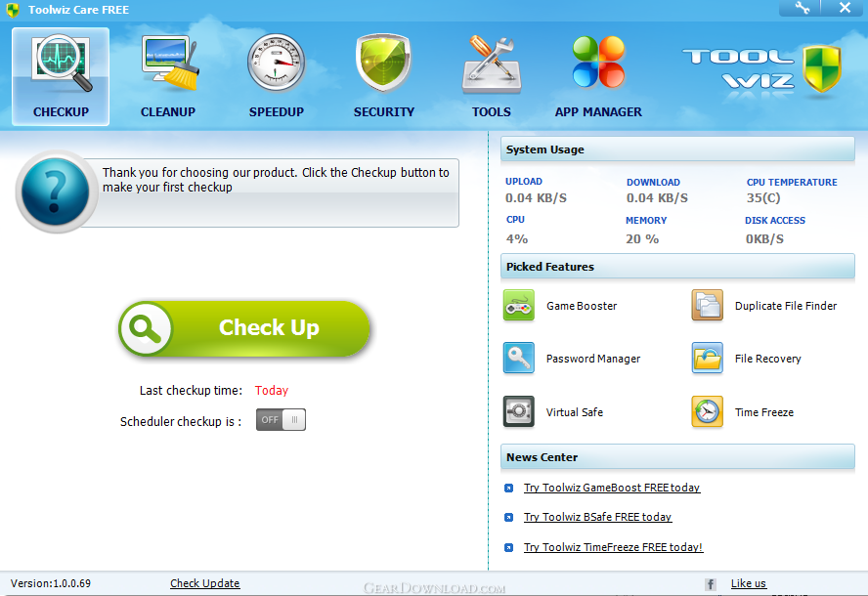The image size is (868, 596).
Task: Click the Toolwiz shield logo
Action: [822, 69]
